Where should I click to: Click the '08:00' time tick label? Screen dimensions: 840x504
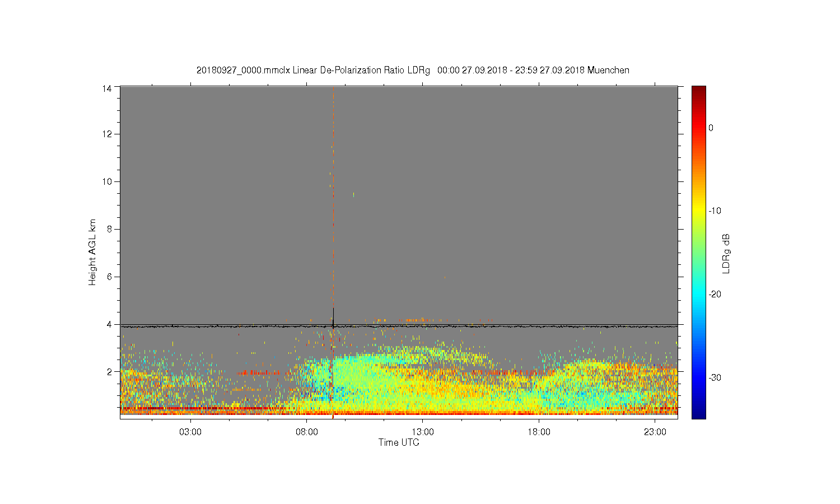click(307, 432)
